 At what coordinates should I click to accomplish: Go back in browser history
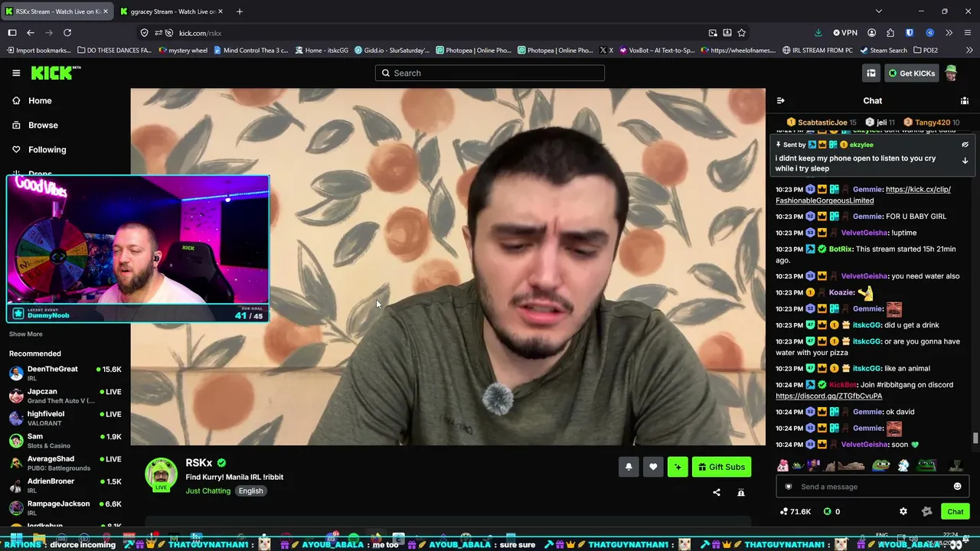coord(31,33)
